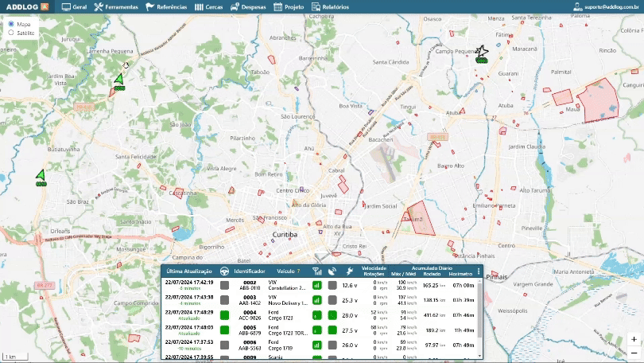Open the Cercas menu
Screen dimensions: 644x363
click(208, 6)
